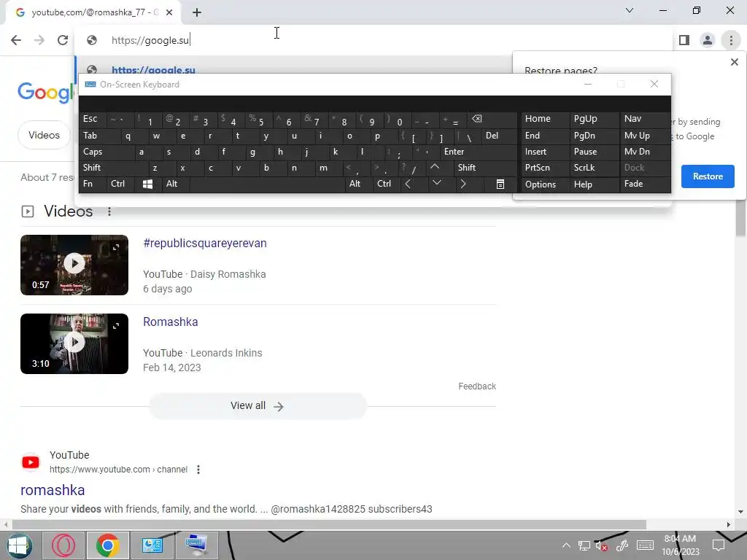This screenshot has width=747, height=560.
Task: Click the Chrome taskbar icon
Action: point(108,545)
